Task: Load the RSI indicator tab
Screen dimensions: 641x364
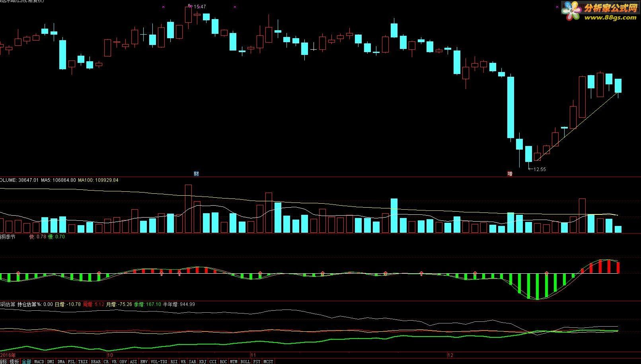Action: (174, 362)
